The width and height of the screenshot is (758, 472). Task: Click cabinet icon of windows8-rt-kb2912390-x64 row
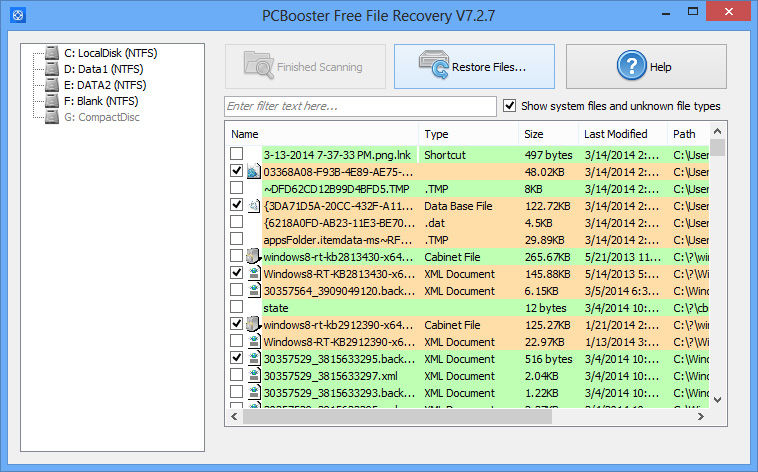253,324
